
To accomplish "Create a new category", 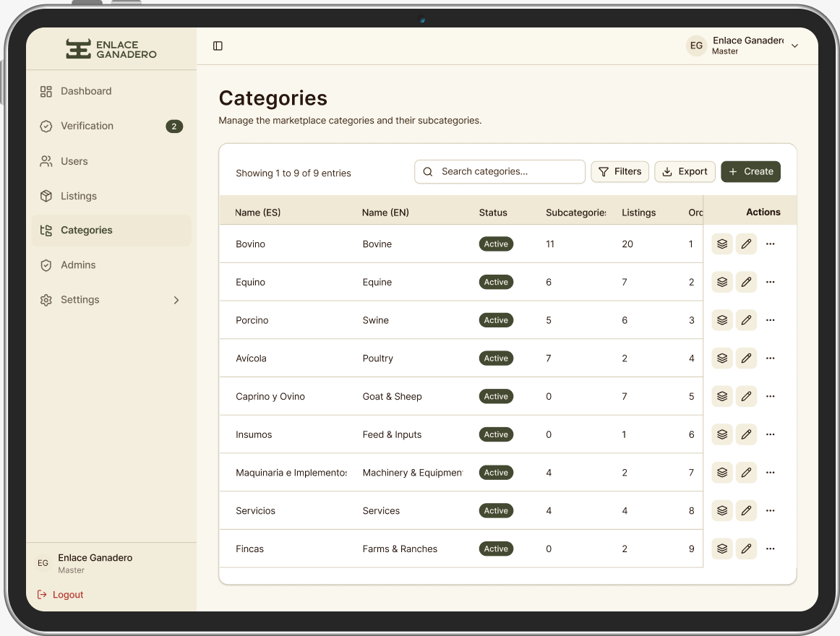I will pos(750,171).
